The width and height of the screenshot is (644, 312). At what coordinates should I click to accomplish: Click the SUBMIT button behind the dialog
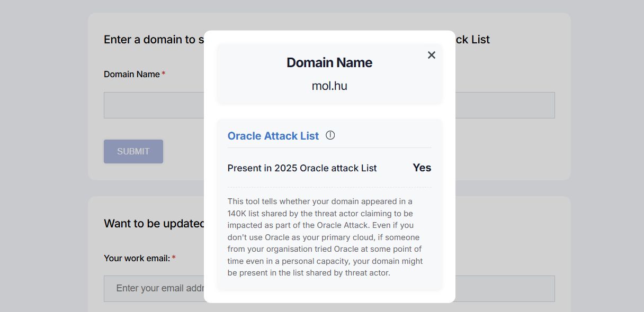tap(133, 151)
